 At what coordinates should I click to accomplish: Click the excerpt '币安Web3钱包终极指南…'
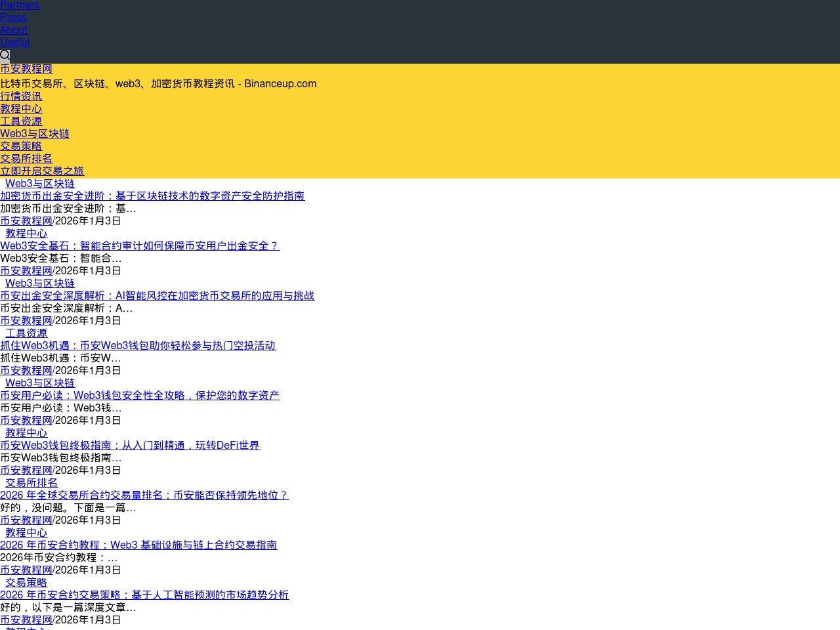coord(61,458)
